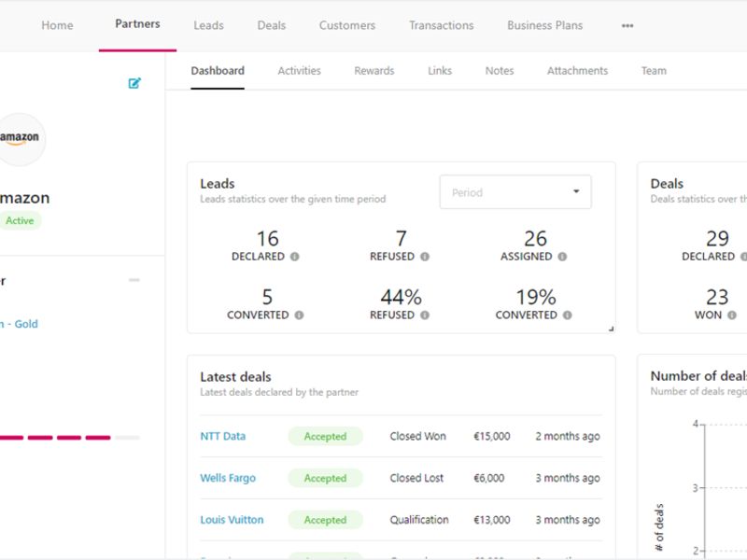Click info icon beside CONVERTED count of 5
Viewport: 747px width, 560px height.
299,315
